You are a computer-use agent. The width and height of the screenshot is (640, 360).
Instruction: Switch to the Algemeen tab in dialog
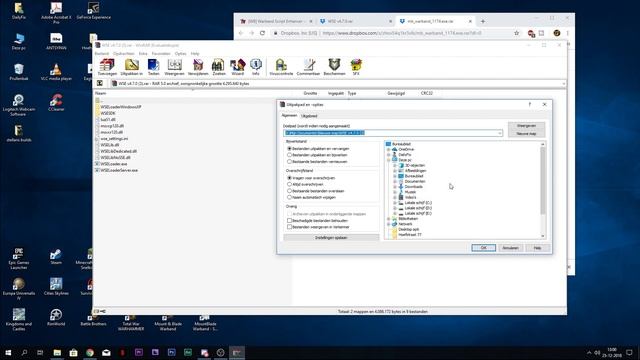[289, 116]
